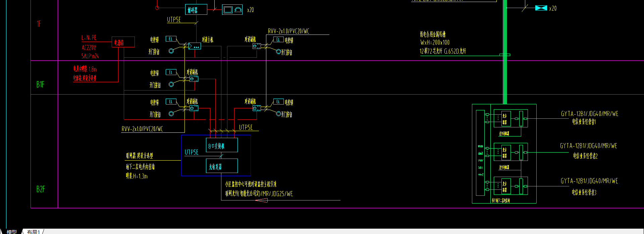Select the 8口交换机 switch box
The width and height of the screenshot is (644, 234).
(x=222, y=145)
